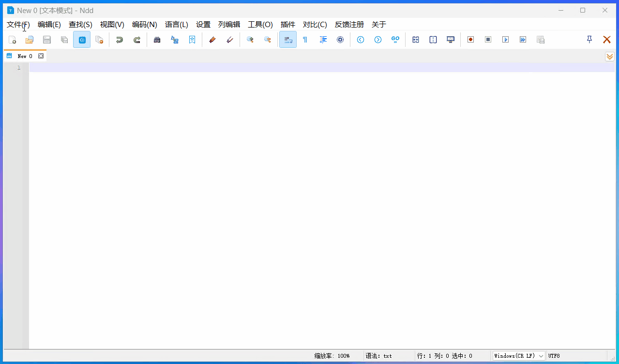Click line number 1 in the gutter
This screenshot has height=364, width=619.
pyautogui.click(x=19, y=68)
